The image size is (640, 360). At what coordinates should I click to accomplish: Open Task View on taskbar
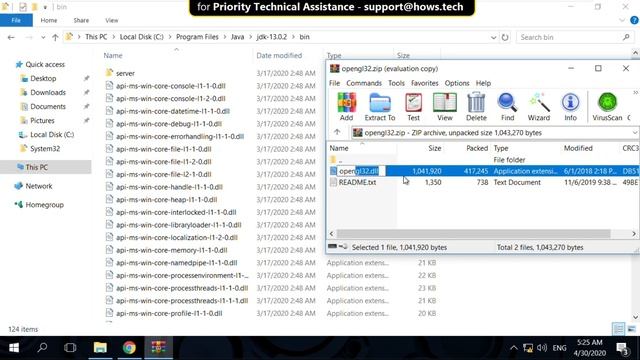[70, 348]
